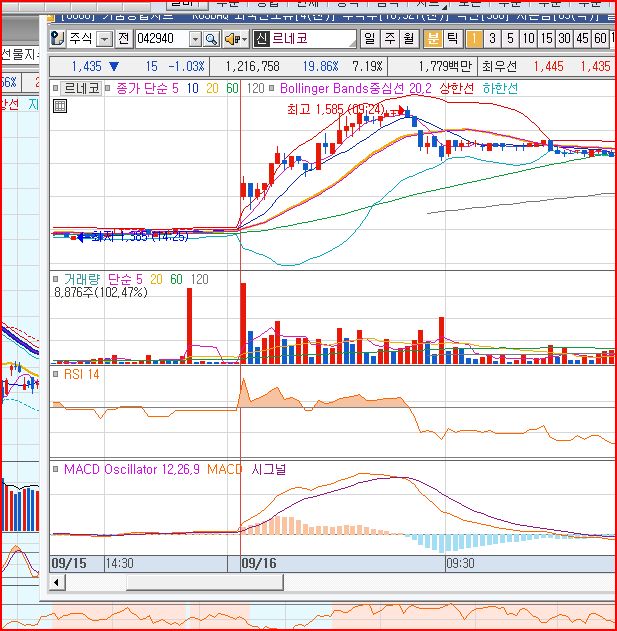Switch chart to monthly (월) period
Image resolution: width=617 pixels, height=631 pixels.
(x=407, y=39)
